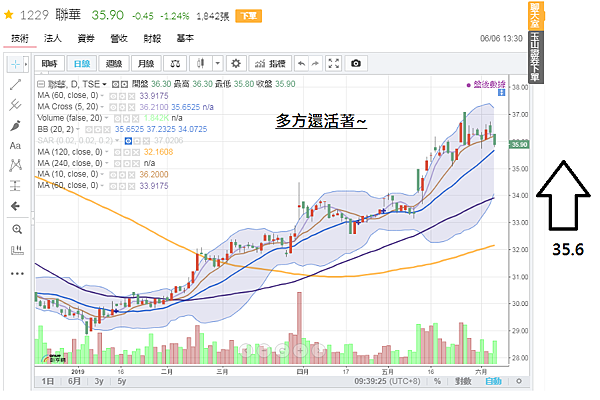Expand the cursor tool dropdown arrow
This screenshot has height=400, width=600.
(26, 64)
